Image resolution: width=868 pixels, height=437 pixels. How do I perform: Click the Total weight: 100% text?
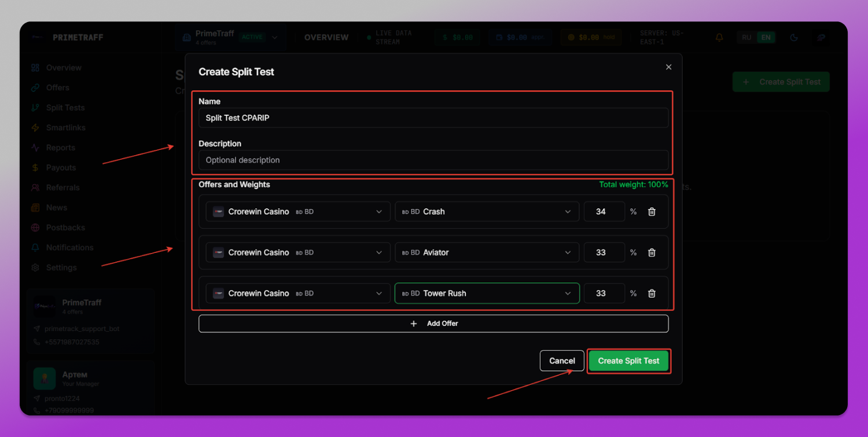point(634,185)
